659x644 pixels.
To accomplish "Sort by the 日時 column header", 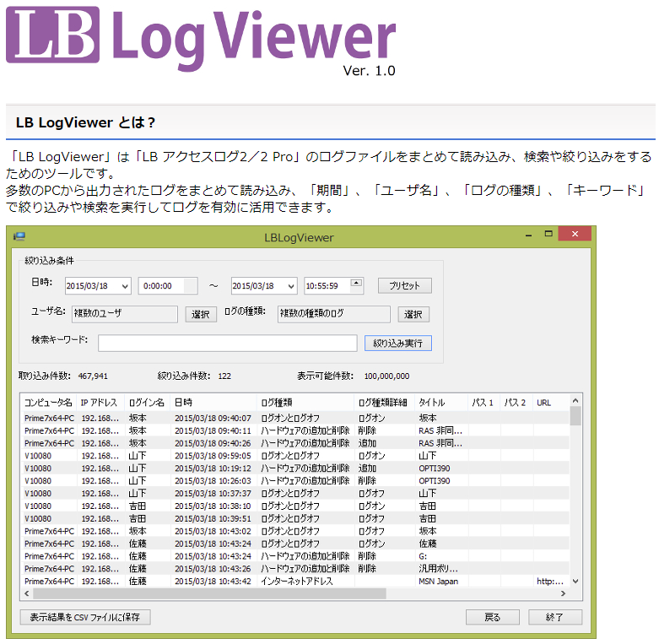I will point(211,403).
